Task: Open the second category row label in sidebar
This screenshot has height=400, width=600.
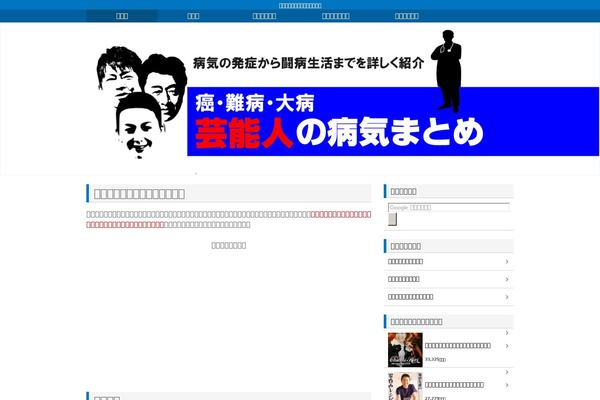Action: point(403,279)
